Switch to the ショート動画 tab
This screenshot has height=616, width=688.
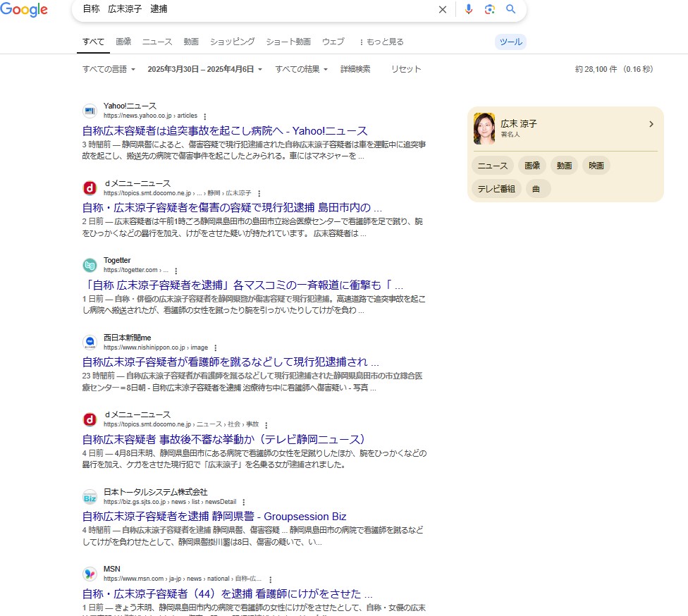click(x=288, y=42)
